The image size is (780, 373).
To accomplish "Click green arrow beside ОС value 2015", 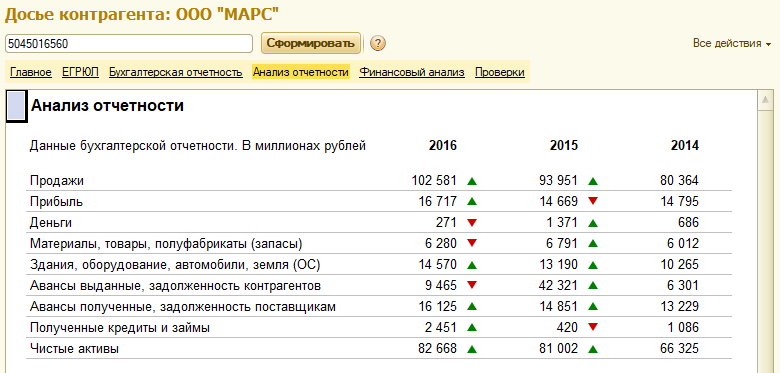I will [x=593, y=266].
